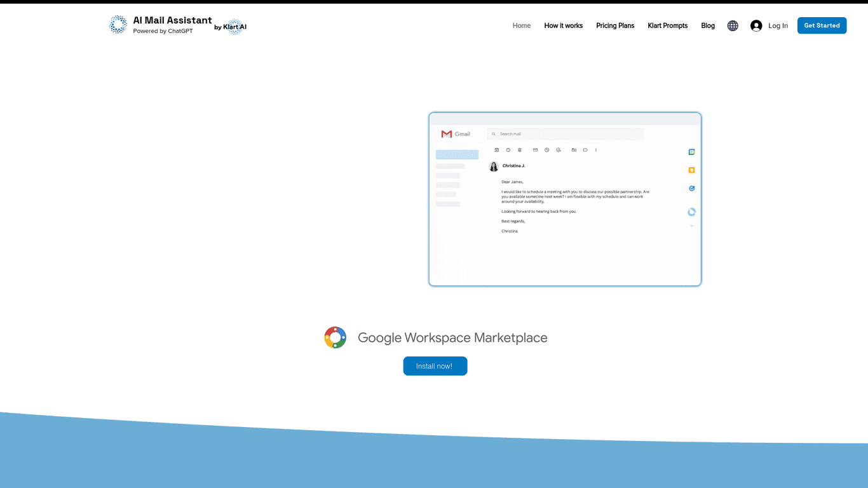868x488 pixels.
Task: Open the more options vertical dots menu
Action: point(596,150)
